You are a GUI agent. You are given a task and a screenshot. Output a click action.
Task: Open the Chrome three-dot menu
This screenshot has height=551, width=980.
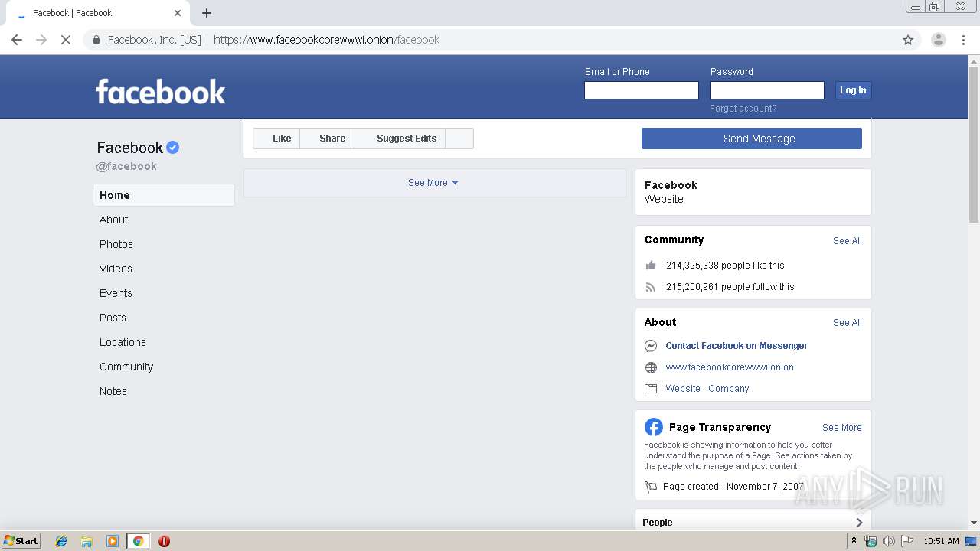[x=964, y=40]
